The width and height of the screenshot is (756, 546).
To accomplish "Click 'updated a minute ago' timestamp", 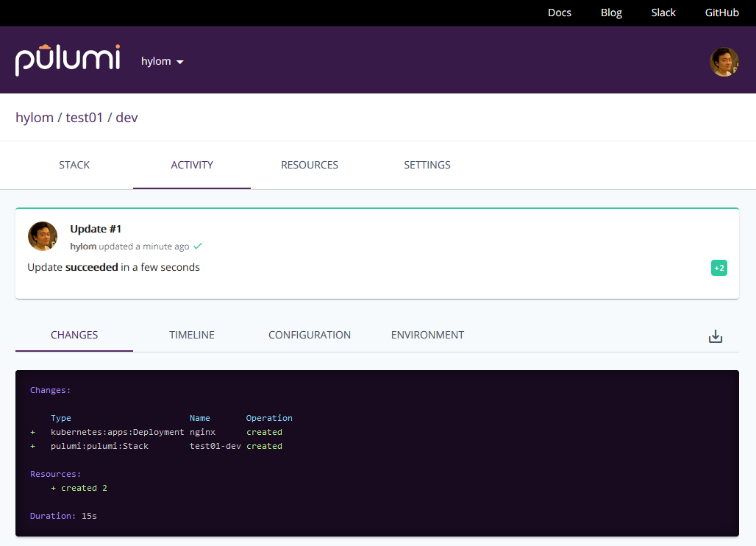I will pyautogui.click(x=144, y=247).
